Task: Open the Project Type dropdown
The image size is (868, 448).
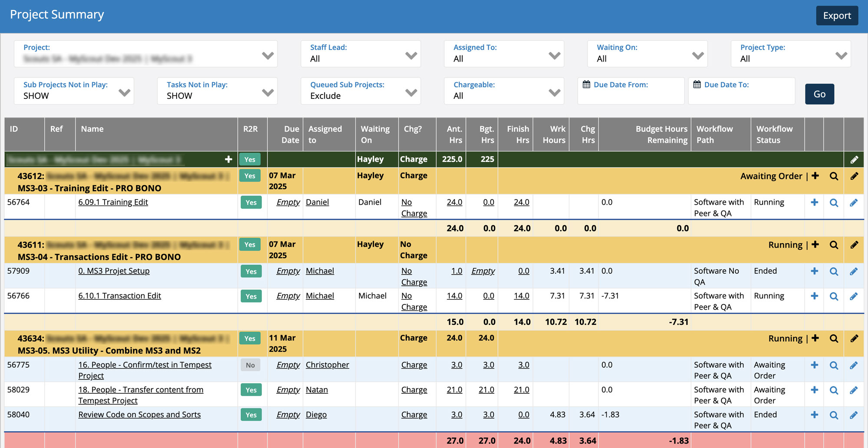Action: coord(791,54)
